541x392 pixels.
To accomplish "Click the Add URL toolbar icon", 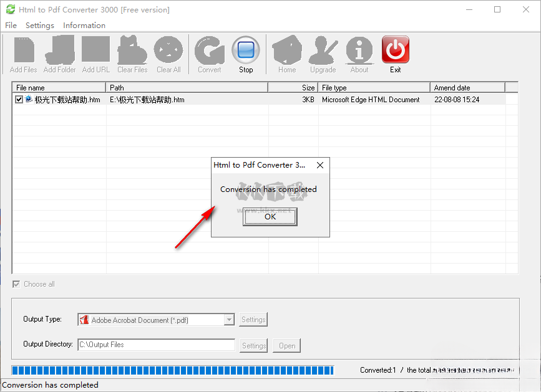I will [x=95, y=50].
